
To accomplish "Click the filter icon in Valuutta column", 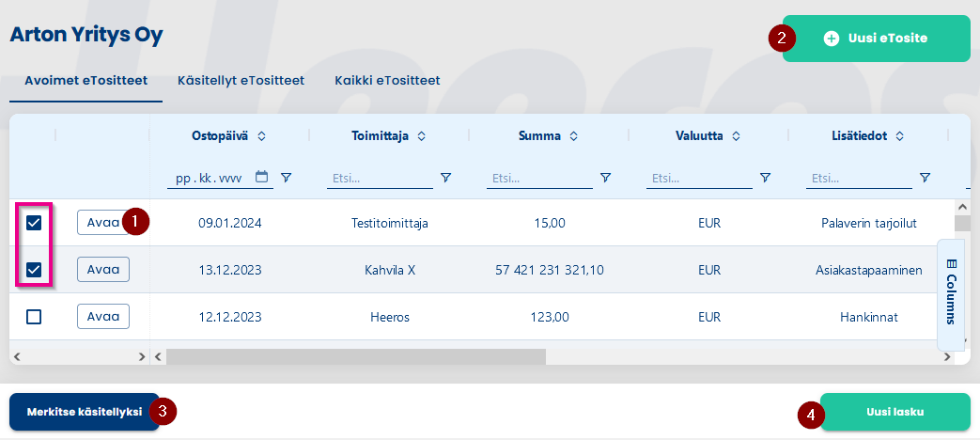I will pos(765,178).
